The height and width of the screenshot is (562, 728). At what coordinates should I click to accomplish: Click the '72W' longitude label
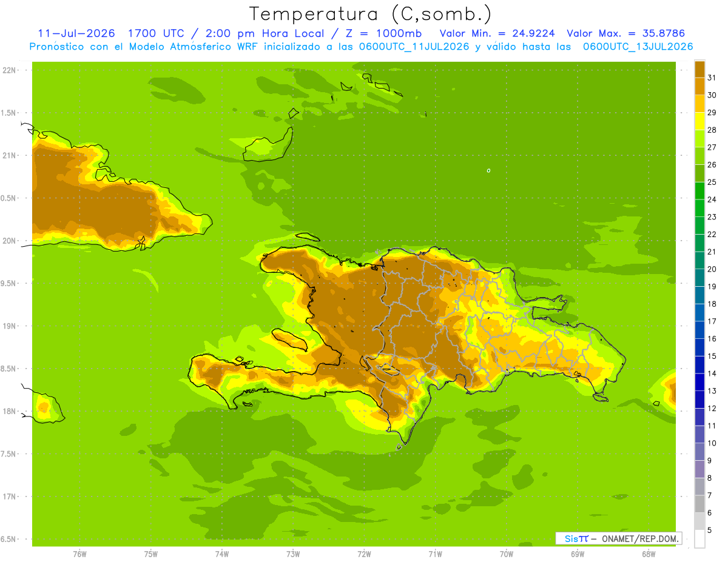tap(364, 554)
